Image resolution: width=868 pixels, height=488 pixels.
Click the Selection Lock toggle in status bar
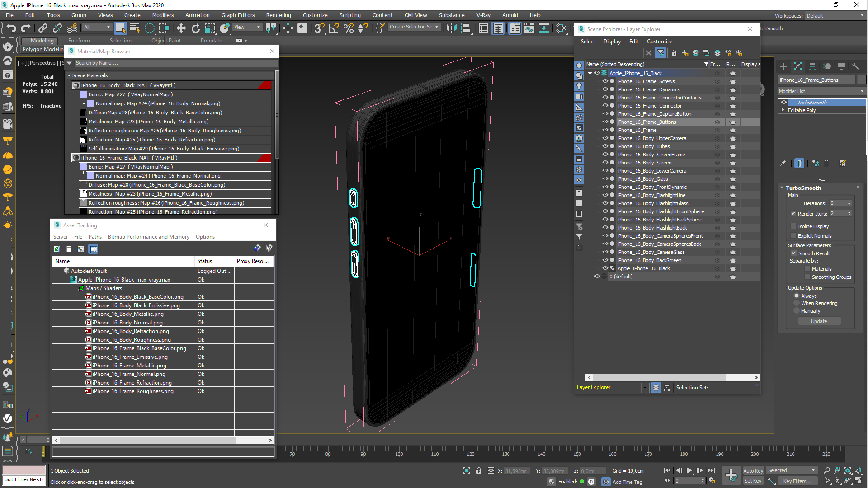coord(479,470)
